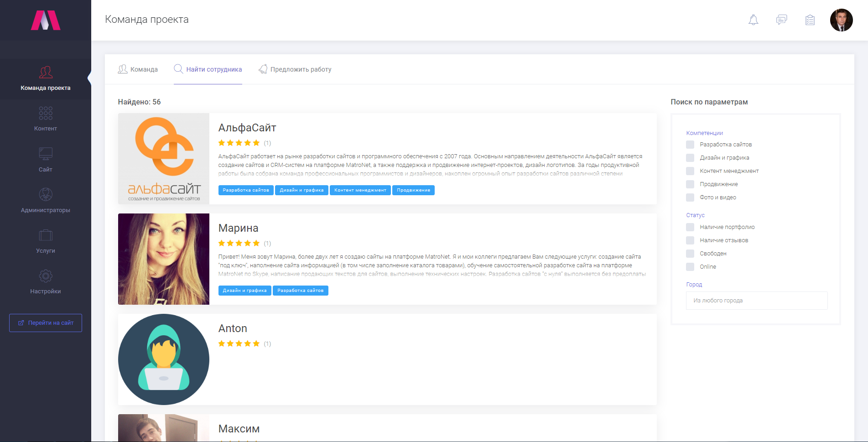Enable the Online status filter
Image resolution: width=868 pixels, height=442 pixels.
(690, 267)
